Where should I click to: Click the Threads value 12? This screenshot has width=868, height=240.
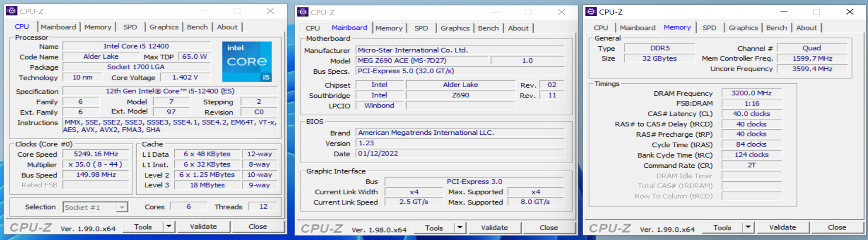pyautogui.click(x=263, y=207)
